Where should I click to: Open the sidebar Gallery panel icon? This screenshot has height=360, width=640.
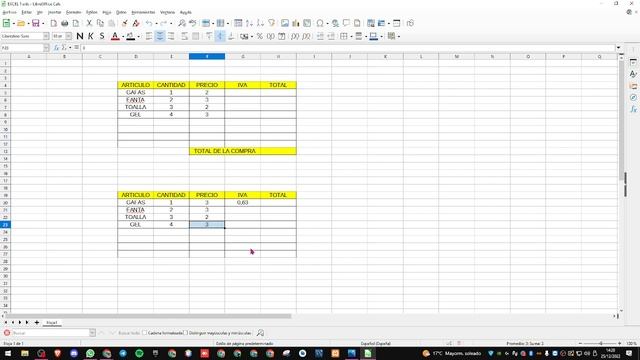(x=633, y=86)
